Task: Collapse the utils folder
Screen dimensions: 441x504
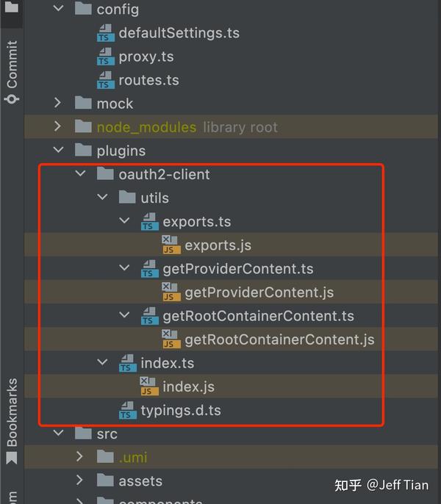Action: (103, 197)
